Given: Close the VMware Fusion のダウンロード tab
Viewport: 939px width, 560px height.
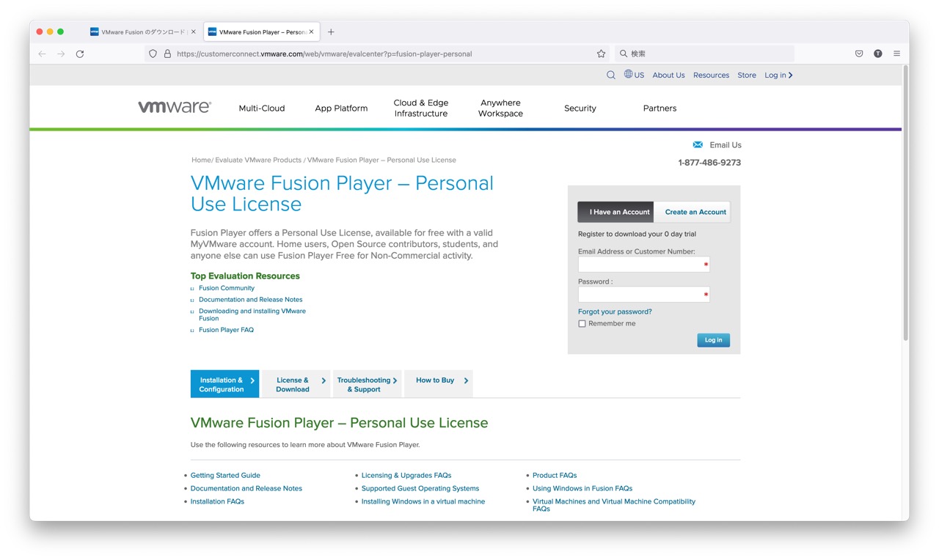Looking at the screenshot, I should 194,32.
